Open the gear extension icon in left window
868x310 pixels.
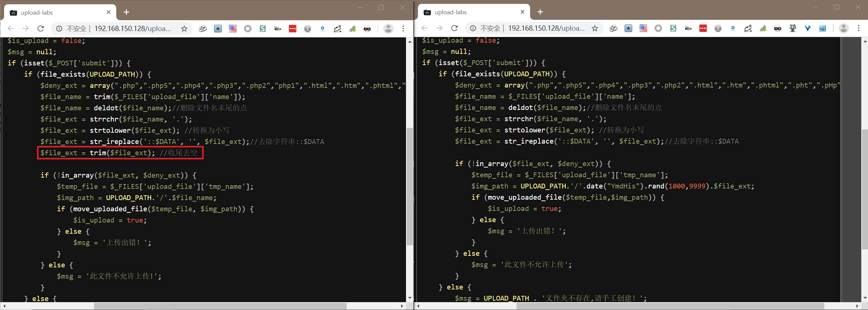(307, 28)
